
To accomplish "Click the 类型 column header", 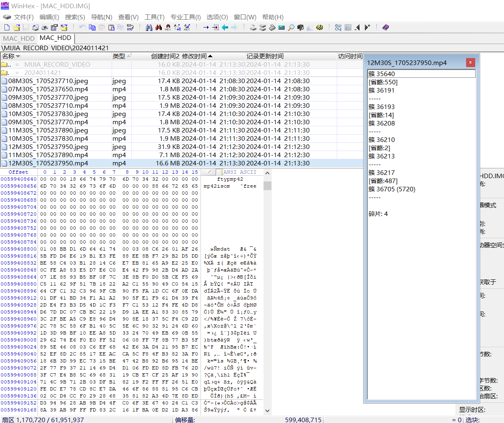I will pos(119,56).
